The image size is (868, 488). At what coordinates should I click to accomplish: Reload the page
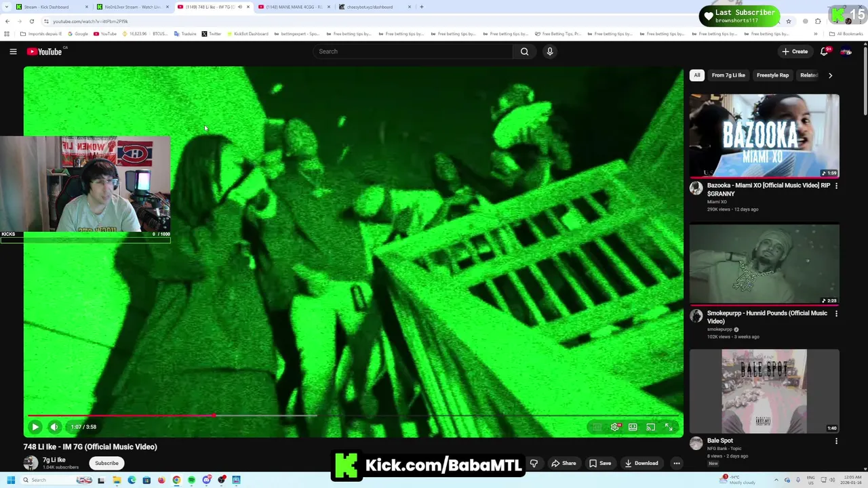tap(31, 21)
